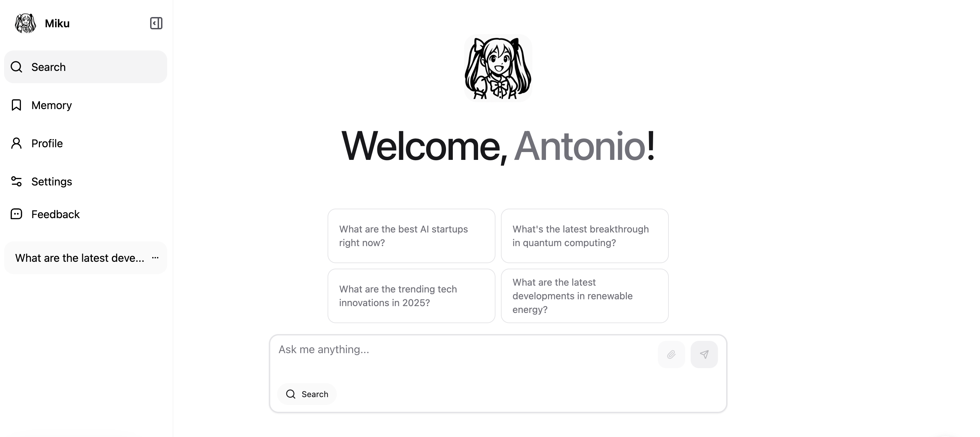Image resolution: width=980 pixels, height=437 pixels.
Task: Toggle the Search mode pill in prompt box
Action: (307, 394)
